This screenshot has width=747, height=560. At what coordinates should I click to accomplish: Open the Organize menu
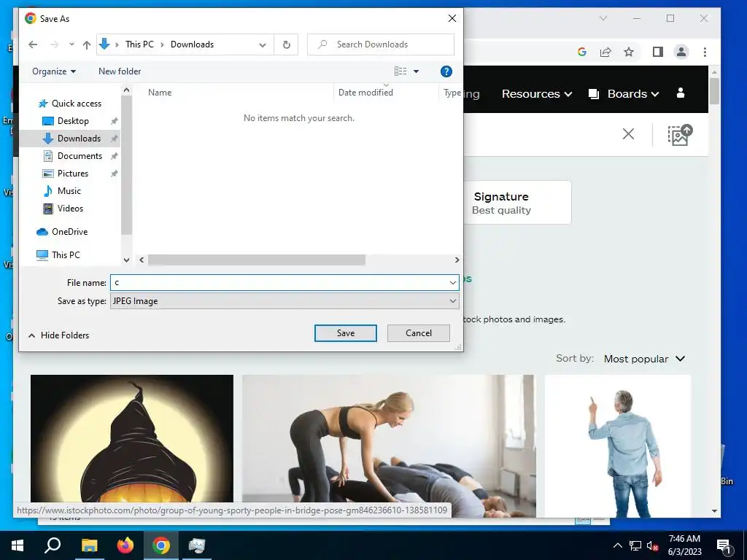[x=54, y=71]
